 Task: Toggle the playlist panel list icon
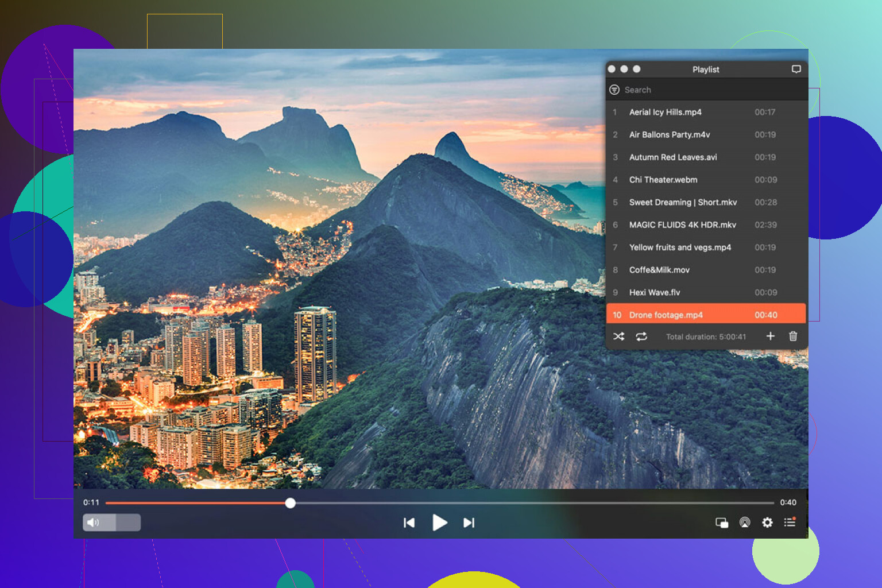[790, 523]
